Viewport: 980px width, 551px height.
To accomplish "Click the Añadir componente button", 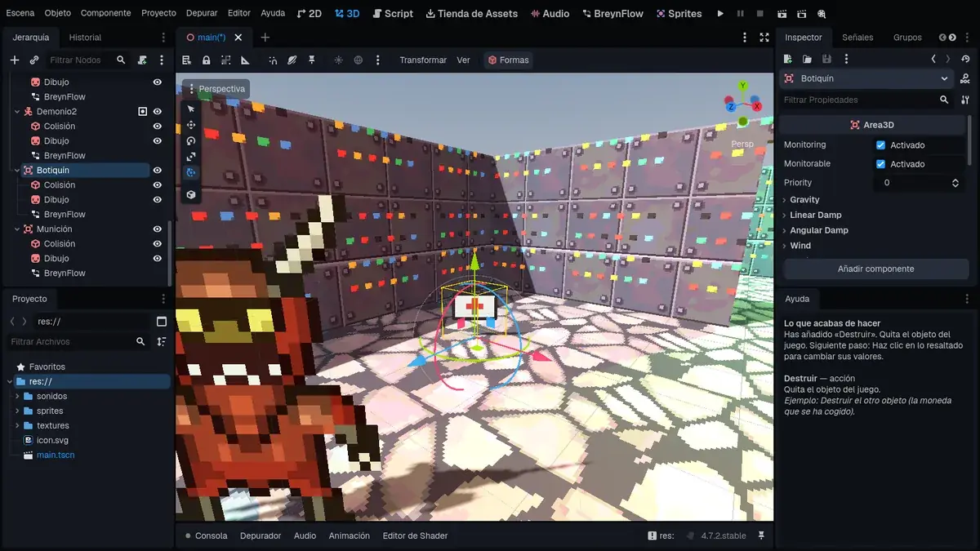I will pyautogui.click(x=876, y=269).
